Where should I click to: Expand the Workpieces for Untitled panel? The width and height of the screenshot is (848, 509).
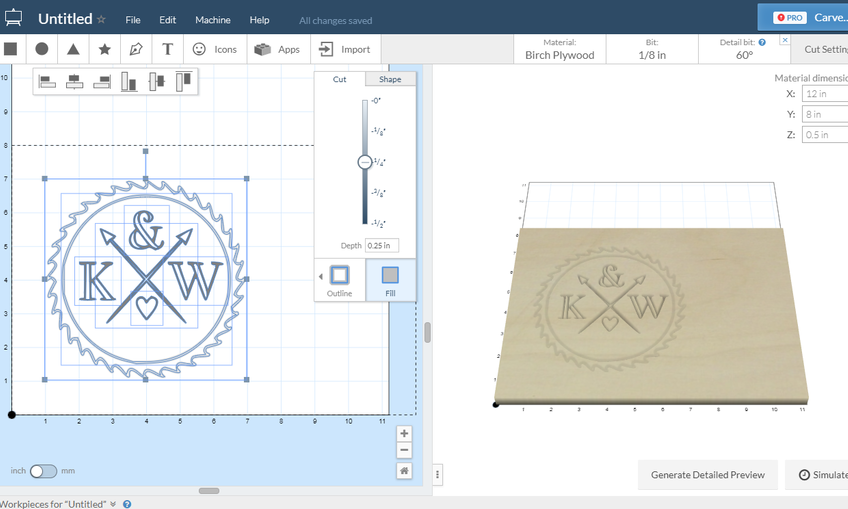(113, 504)
